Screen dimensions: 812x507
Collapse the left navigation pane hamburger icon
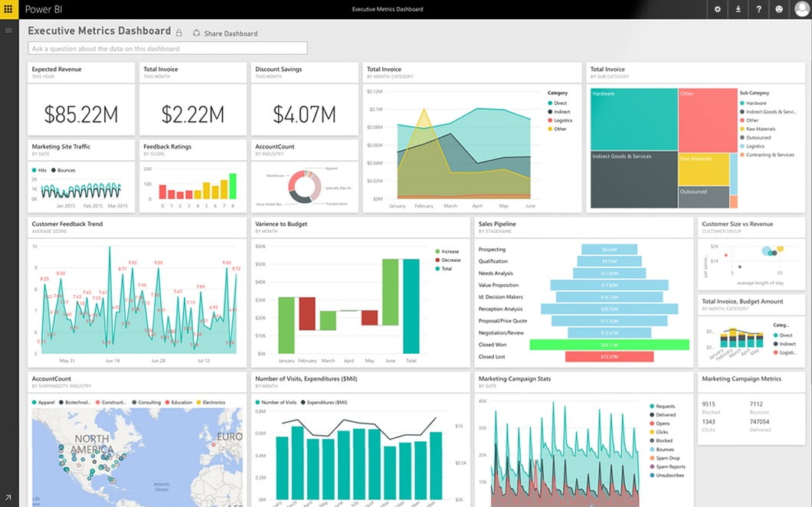pos(8,29)
